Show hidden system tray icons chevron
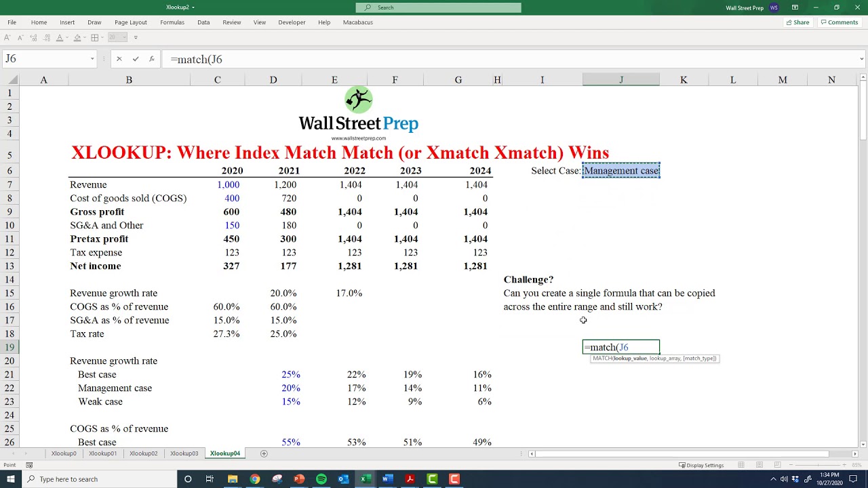Image resolution: width=868 pixels, height=488 pixels. point(773,479)
